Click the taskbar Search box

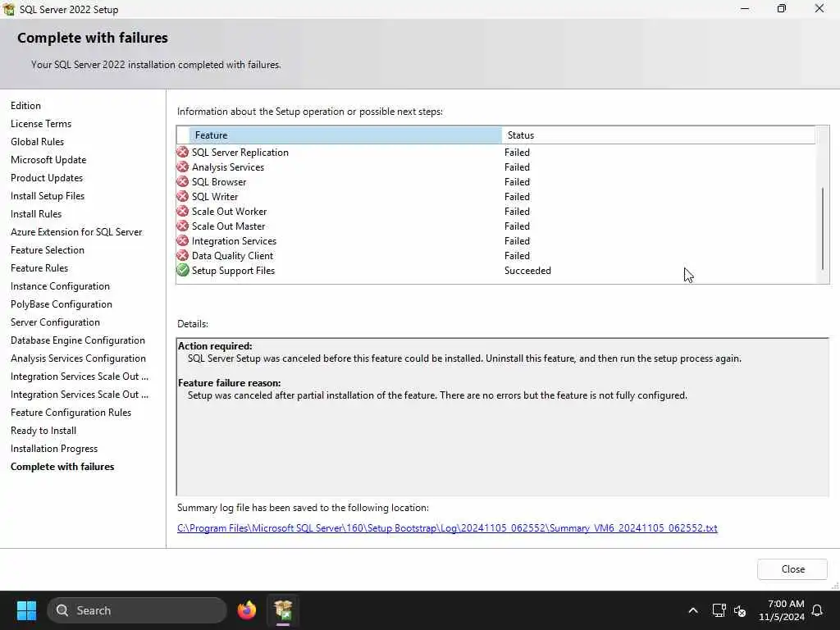click(137, 610)
